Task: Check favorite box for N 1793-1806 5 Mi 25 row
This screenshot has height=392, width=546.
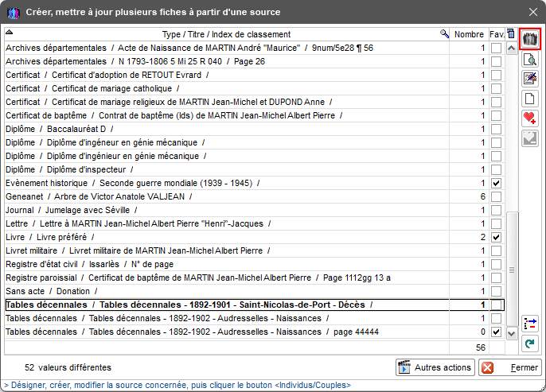Action: (496, 61)
